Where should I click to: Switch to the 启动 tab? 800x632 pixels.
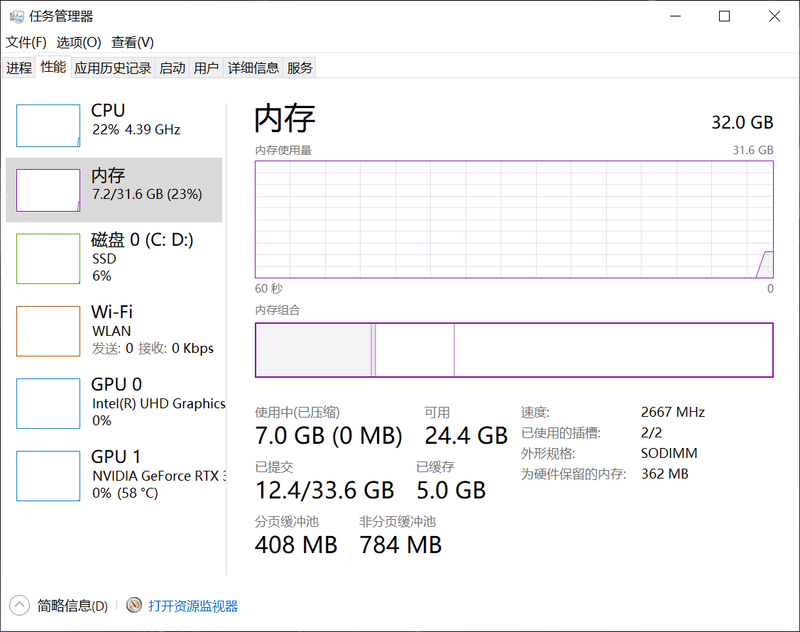[x=172, y=68]
